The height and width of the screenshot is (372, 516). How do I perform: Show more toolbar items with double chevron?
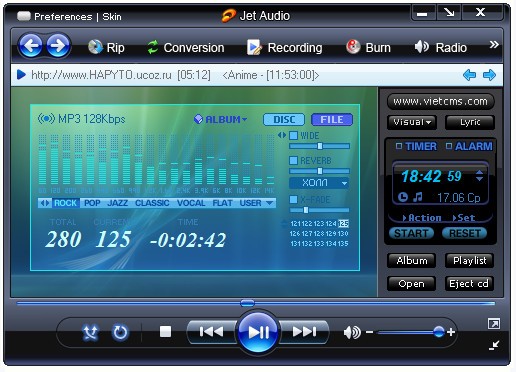click(494, 45)
